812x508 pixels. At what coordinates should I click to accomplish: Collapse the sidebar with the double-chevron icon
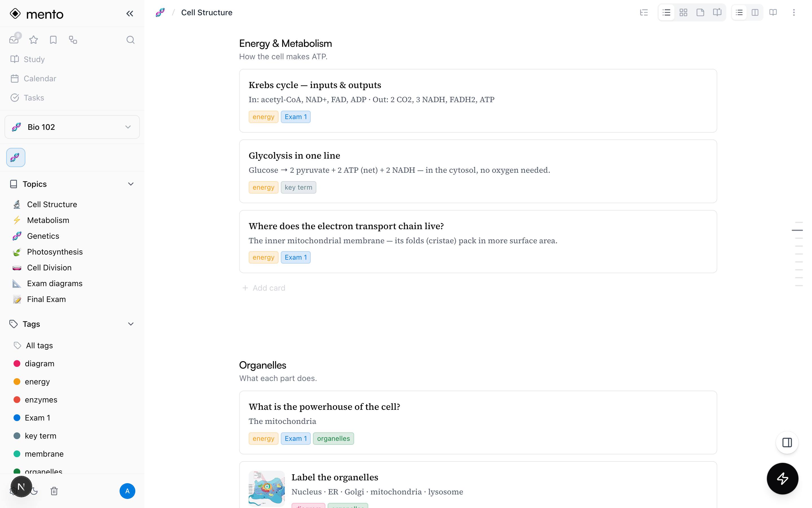pos(129,14)
